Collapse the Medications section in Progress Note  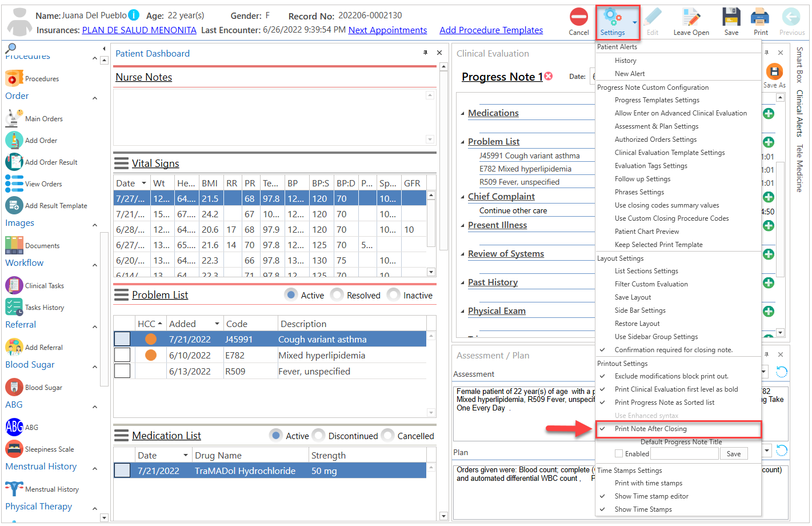[x=462, y=113]
